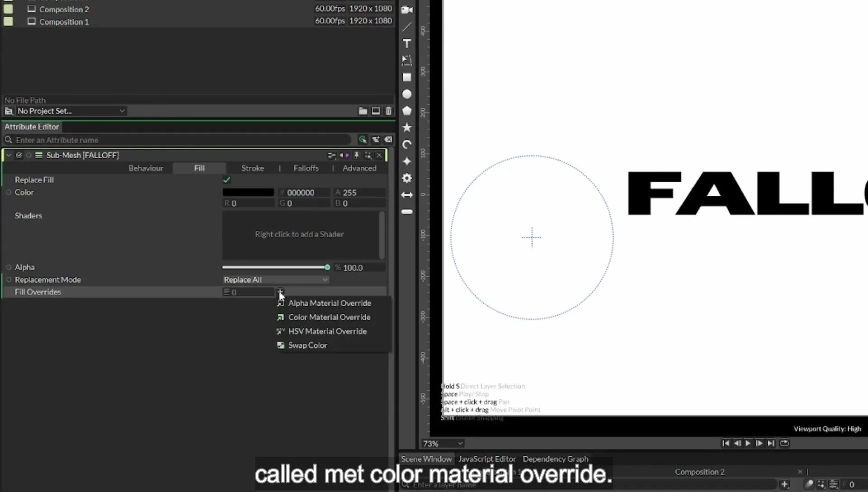Toggle the Replace Fill checkbox

point(226,180)
